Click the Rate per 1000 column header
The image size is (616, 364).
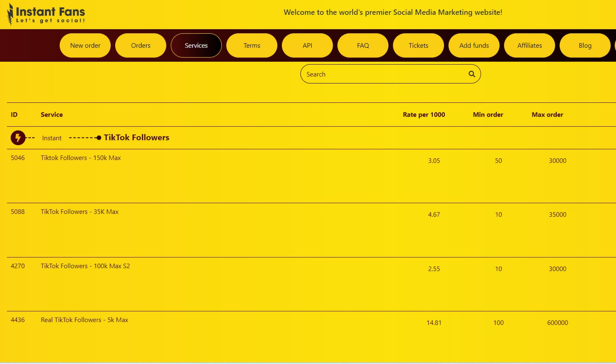[423, 115]
